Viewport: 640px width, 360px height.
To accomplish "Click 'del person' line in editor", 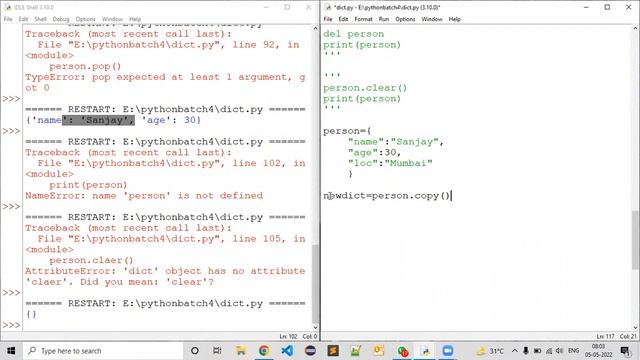I will pos(353,34).
